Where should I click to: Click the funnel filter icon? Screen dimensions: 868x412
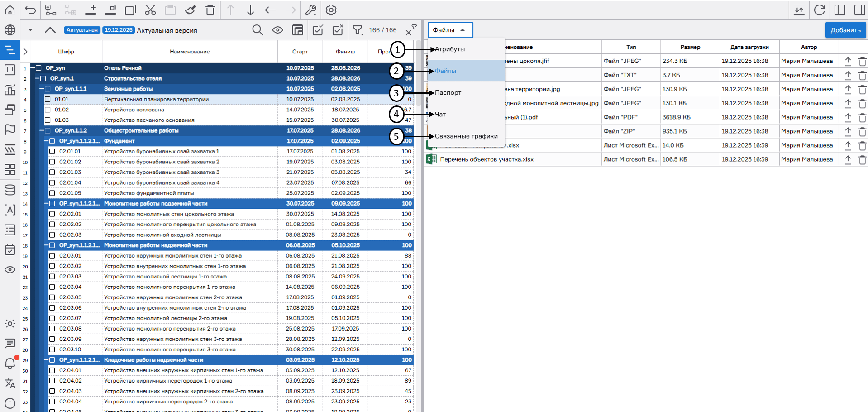[358, 30]
